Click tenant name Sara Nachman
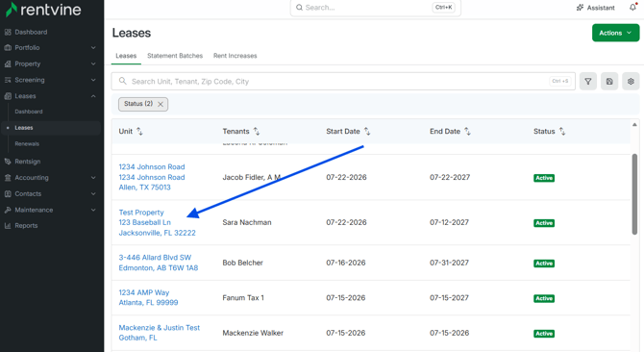The height and width of the screenshot is (352, 644). pyautogui.click(x=247, y=222)
